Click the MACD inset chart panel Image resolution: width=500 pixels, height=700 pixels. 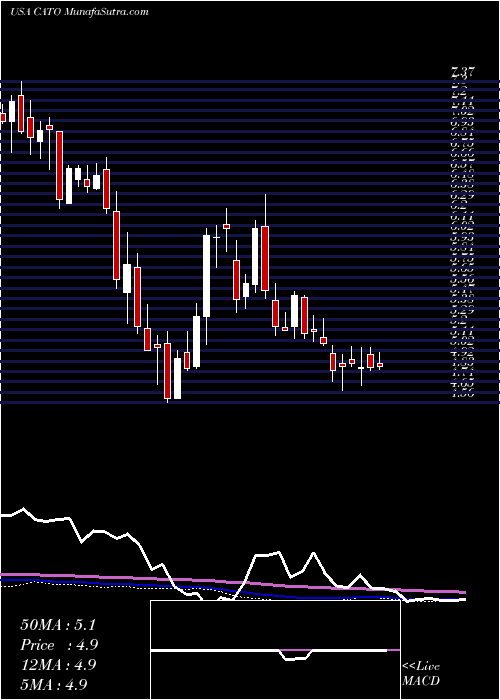coord(275,650)
